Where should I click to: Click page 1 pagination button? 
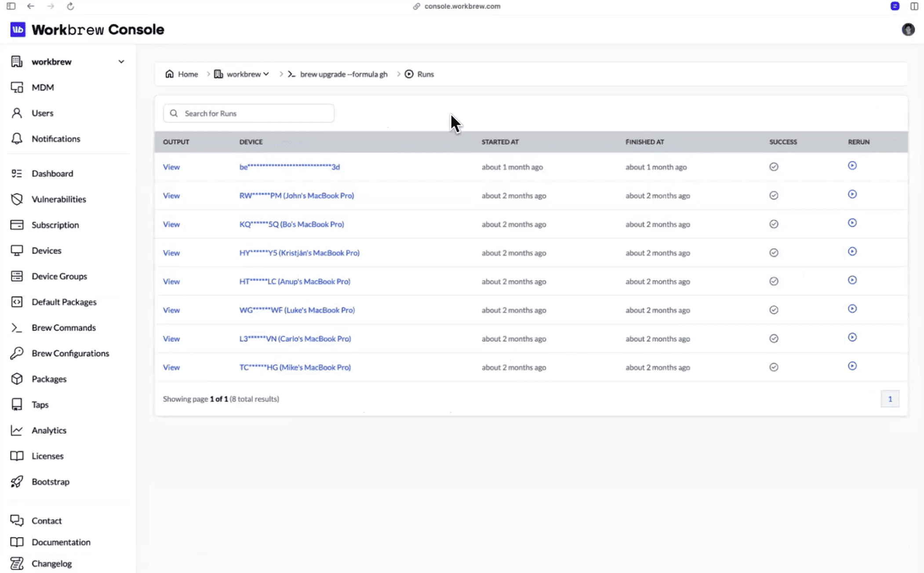click(x=890, y=399)
